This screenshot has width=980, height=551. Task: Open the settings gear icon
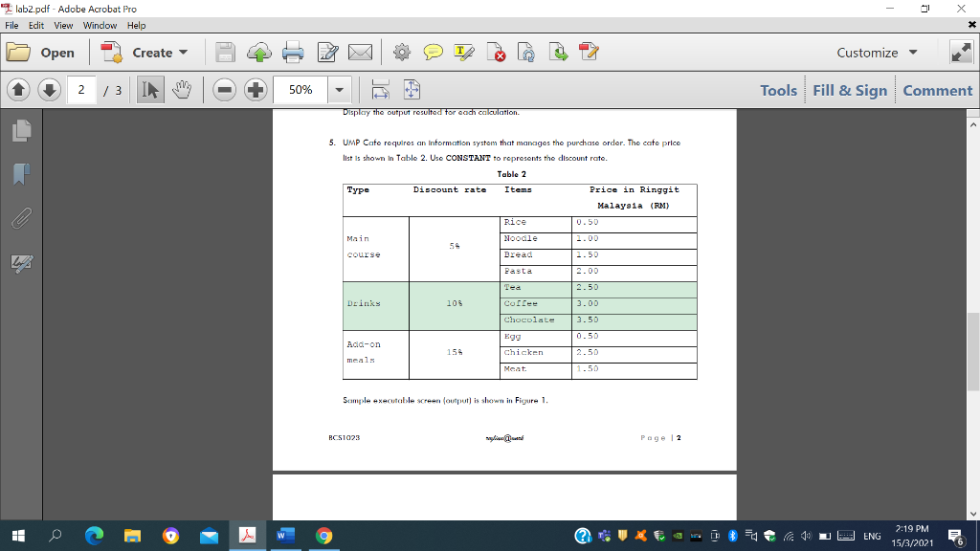point(402,53)
